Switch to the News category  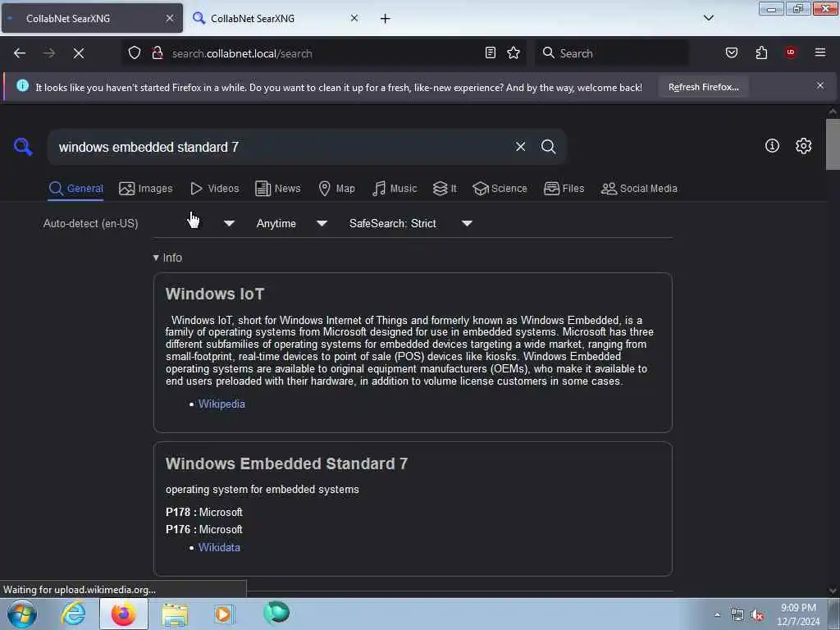coord(278,189)
